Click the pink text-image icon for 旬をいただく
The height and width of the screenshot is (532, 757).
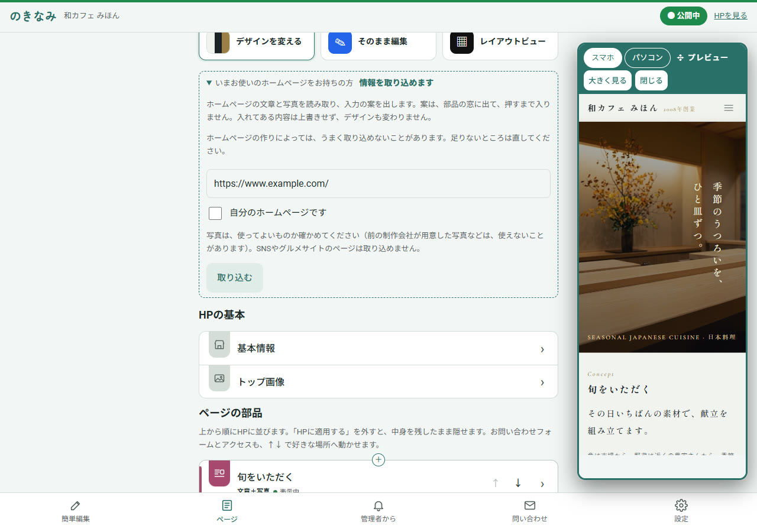coord(219,473)
